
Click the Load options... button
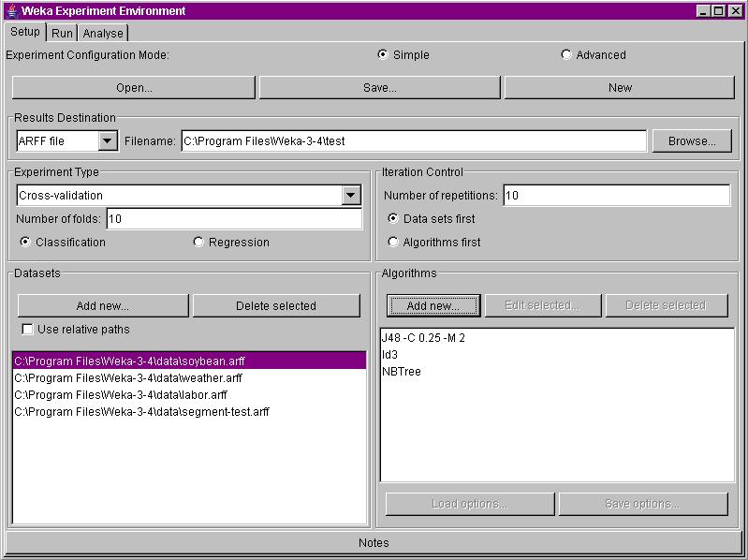pos(470,504)
